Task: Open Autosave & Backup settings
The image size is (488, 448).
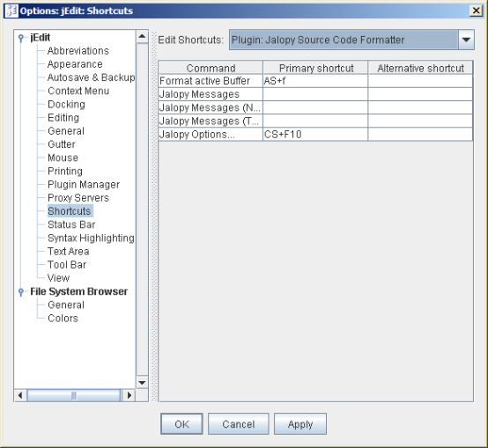Action: coord(92,77)
